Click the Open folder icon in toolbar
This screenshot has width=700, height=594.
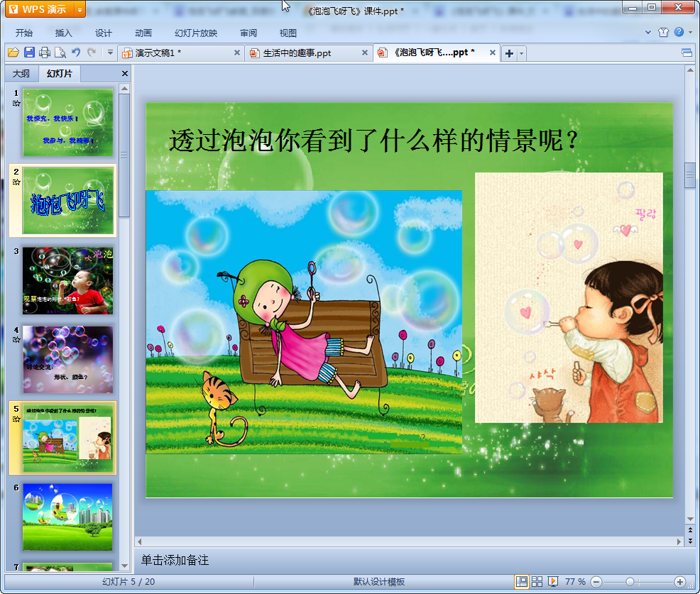tap(13, 53)
